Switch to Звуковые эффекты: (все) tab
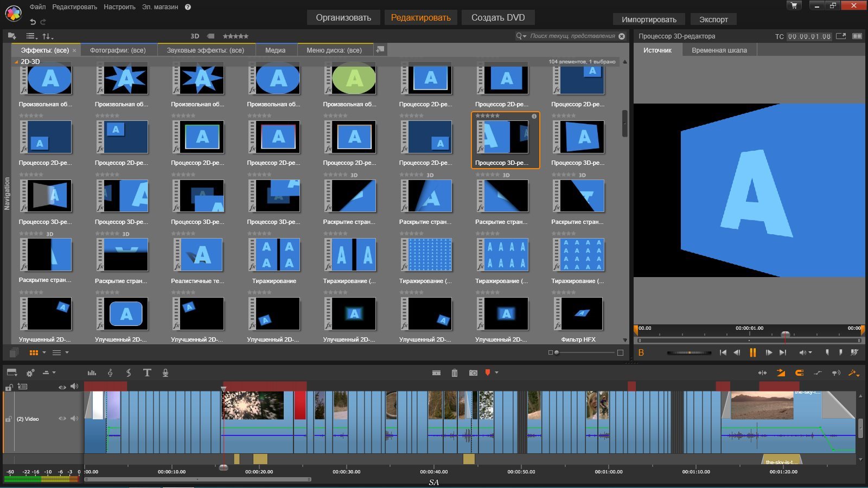Image resolution: width=868 pixels, height=488 pixels. click(x=206, y=50)
